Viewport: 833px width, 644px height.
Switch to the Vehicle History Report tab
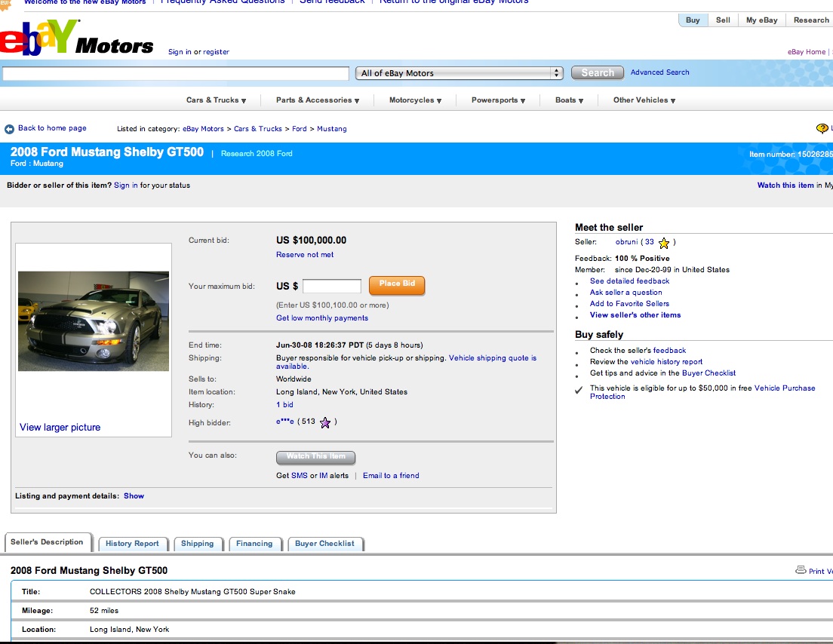click(x=132, y=544)
